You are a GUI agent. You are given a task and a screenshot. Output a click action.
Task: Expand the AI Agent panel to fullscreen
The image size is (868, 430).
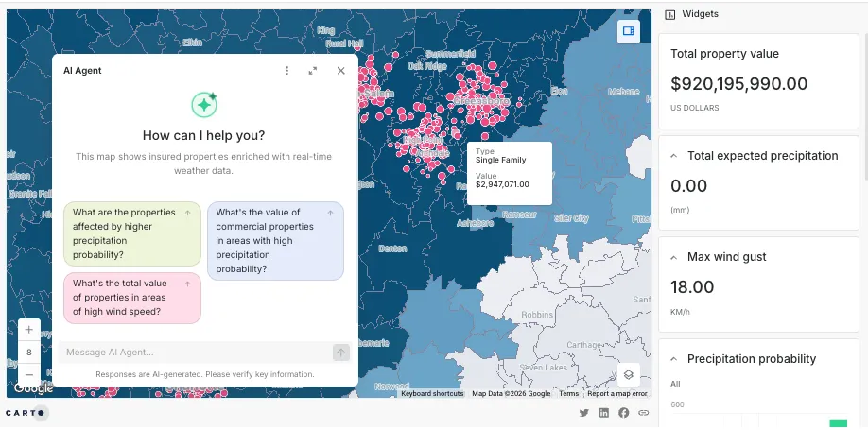(x=313, y=71)
